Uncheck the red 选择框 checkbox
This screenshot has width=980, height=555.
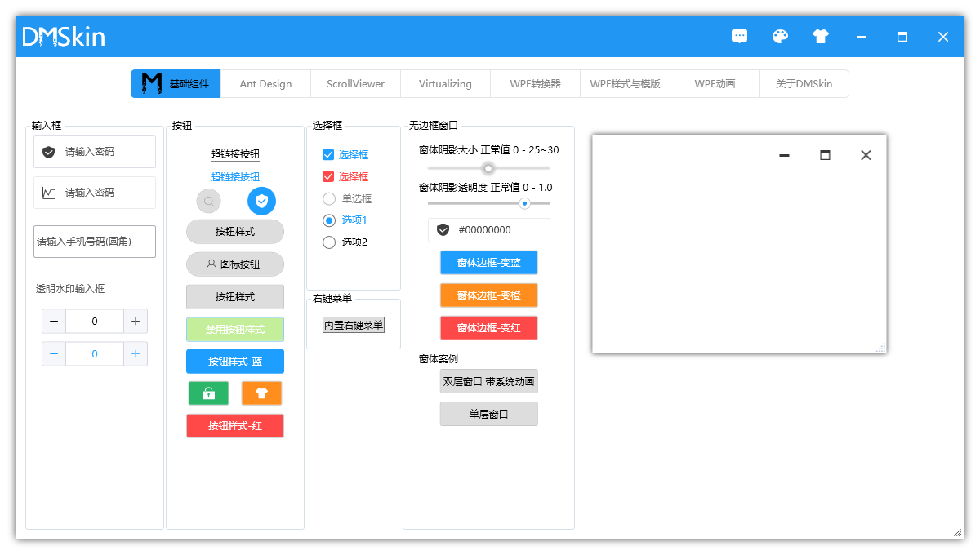pos(329,176)
